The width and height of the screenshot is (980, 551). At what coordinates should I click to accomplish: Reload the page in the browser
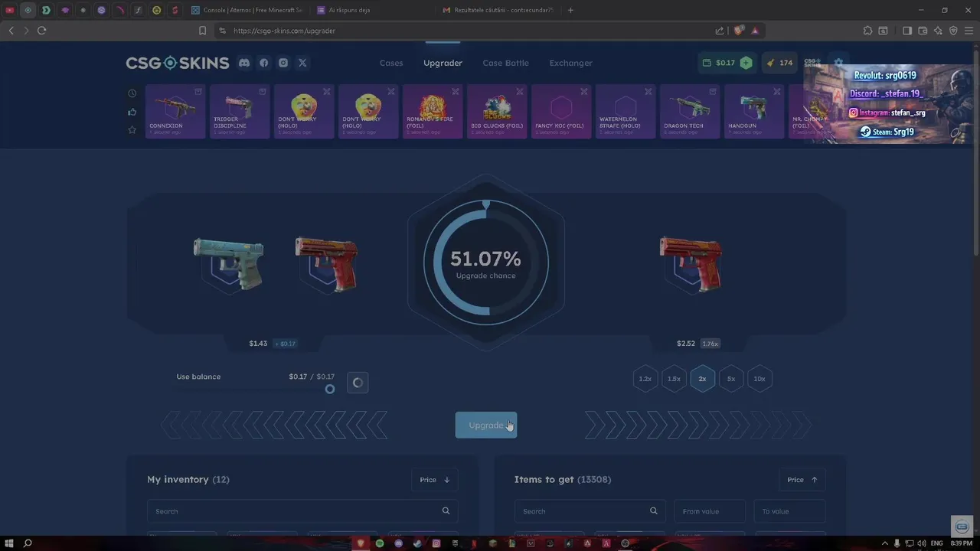point(41,31)
